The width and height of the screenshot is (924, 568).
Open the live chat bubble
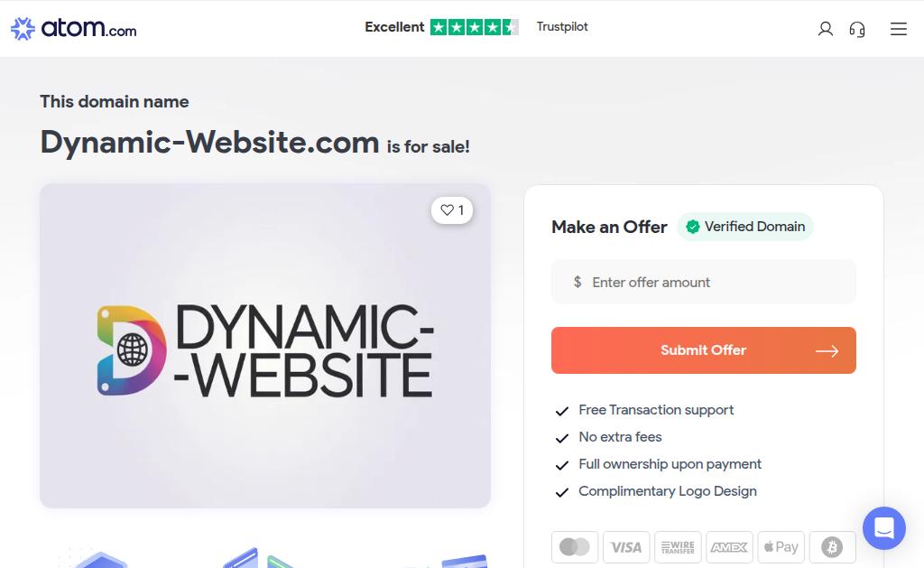tap(884, 528)
